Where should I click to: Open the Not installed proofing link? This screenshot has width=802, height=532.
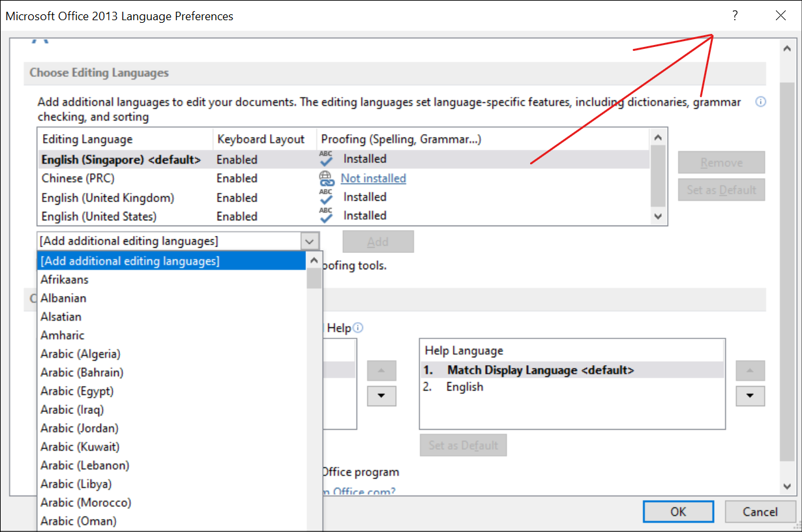pos(374,178)
